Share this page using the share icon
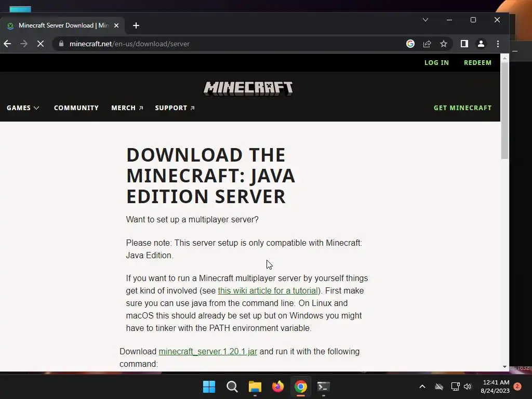 tap(427, 44)
